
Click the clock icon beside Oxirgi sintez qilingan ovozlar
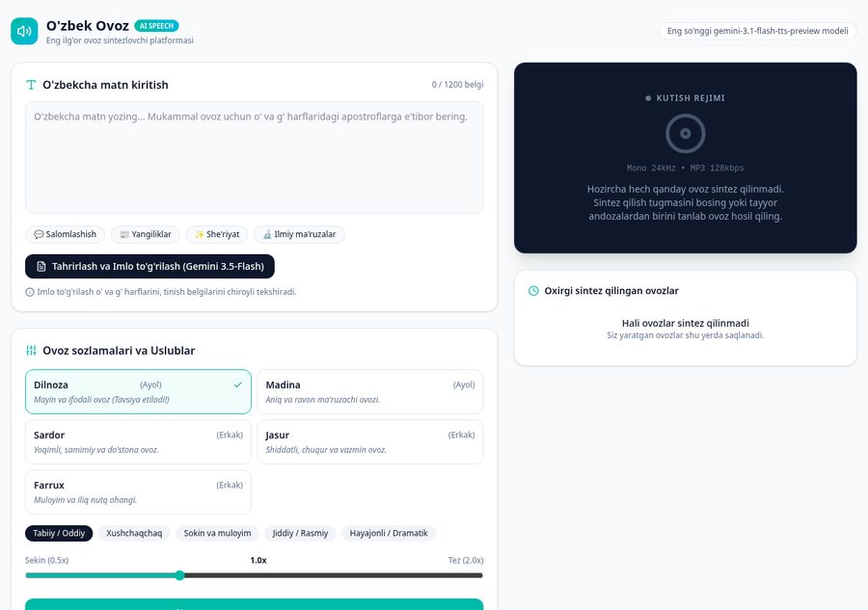pyautogui.click(x=533, y=291)
